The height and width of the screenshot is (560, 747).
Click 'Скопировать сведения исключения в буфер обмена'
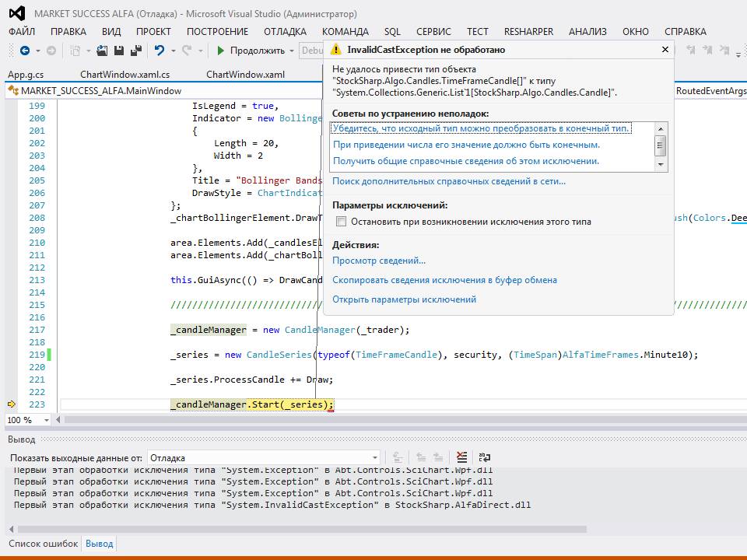(444, 280)
